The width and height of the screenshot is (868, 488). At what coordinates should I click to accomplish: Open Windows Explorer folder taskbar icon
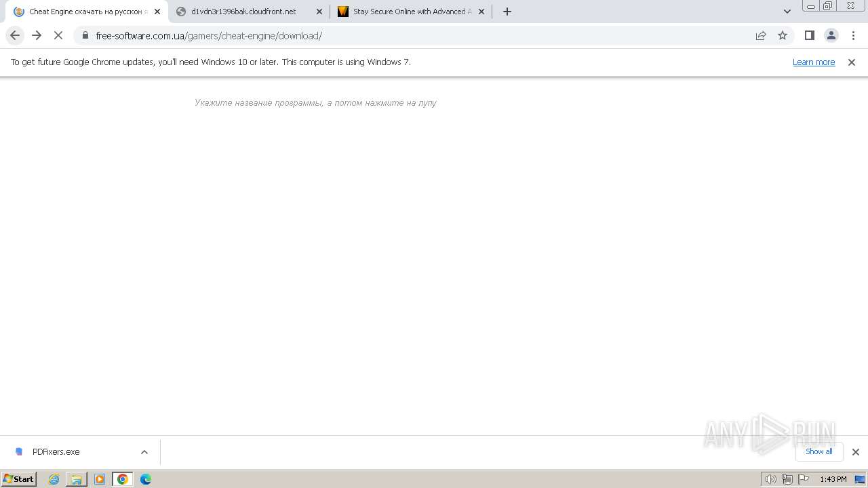pyautogui.click(x=77, y=479)
